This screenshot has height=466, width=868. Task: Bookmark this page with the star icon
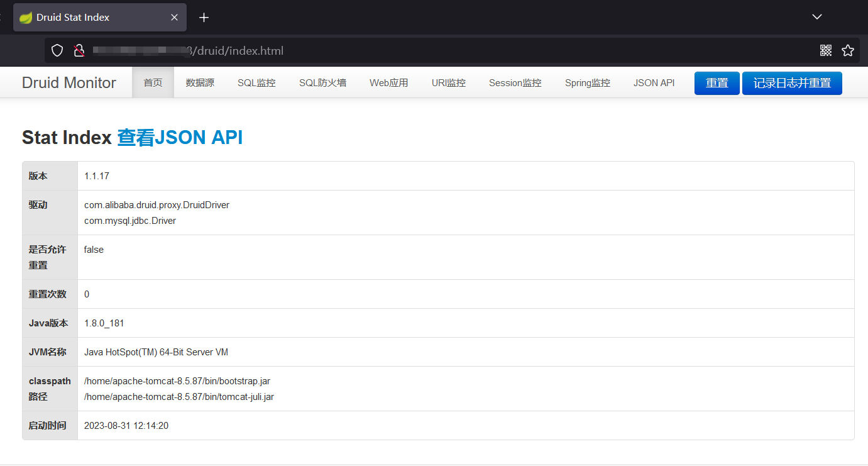pos(848,51)
